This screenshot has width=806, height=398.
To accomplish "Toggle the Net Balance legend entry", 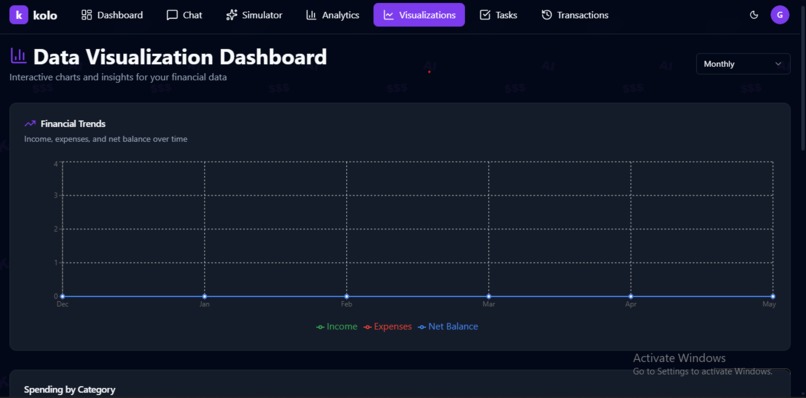I will (448, 327).
